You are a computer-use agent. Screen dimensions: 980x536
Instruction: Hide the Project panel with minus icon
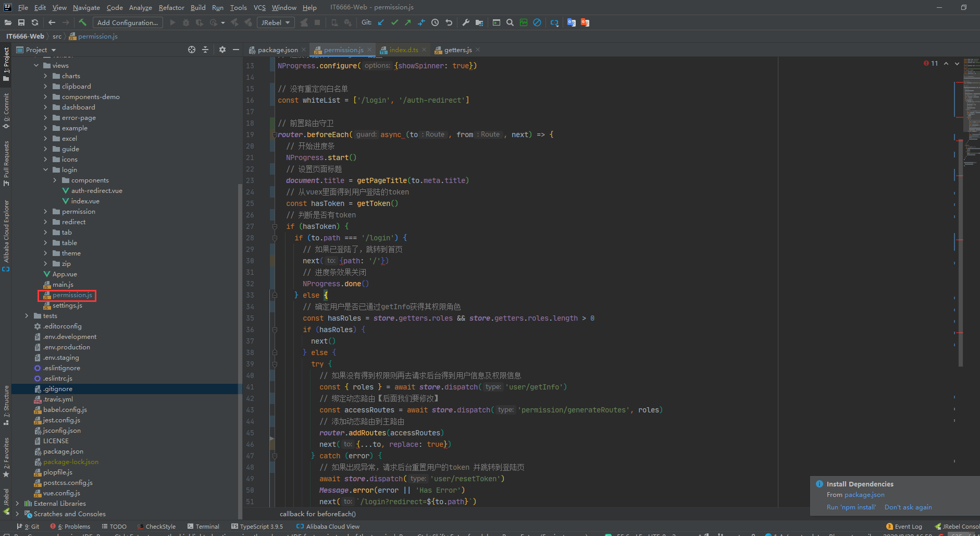236,50
